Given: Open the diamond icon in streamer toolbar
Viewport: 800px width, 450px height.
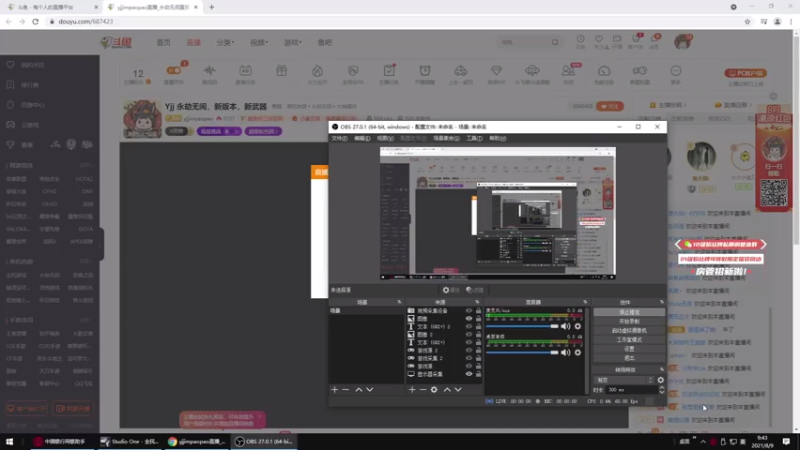Looking at the screenshot, I should point(496,71).
